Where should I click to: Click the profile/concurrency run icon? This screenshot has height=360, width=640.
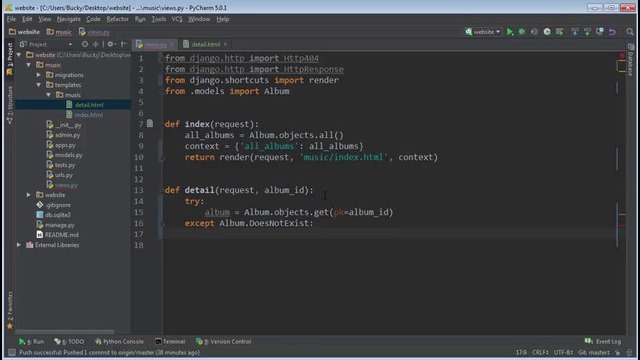click(x=547, y=32)
